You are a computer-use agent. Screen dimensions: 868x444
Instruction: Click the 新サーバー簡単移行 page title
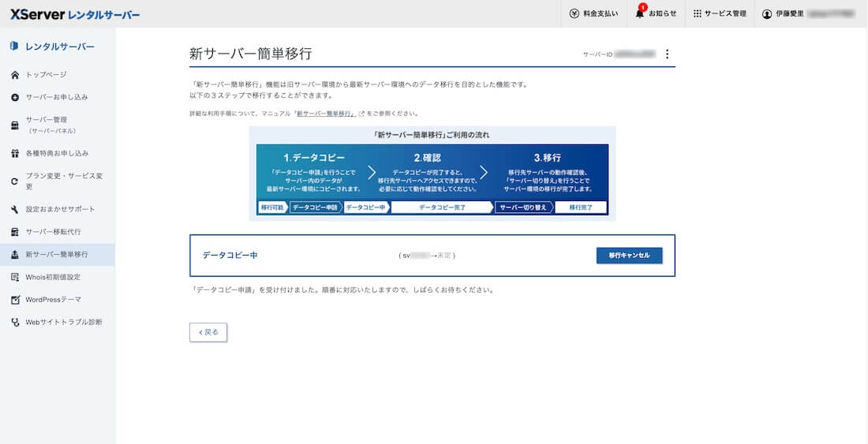click(251, 54)
